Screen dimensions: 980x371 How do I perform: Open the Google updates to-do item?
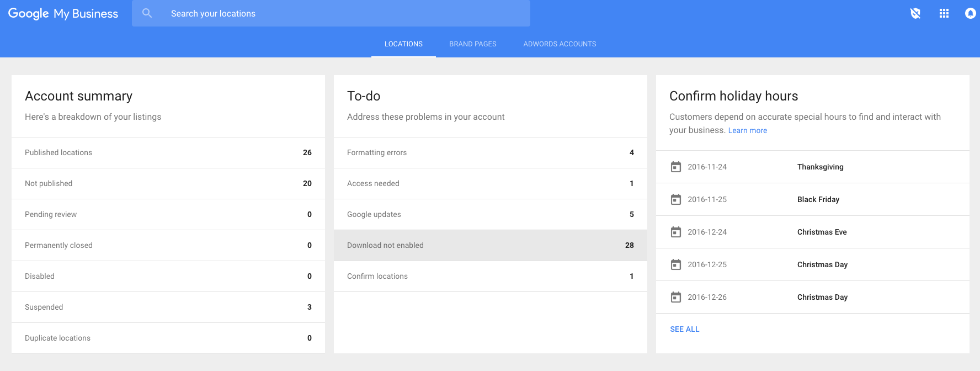[x=490, y=214]
